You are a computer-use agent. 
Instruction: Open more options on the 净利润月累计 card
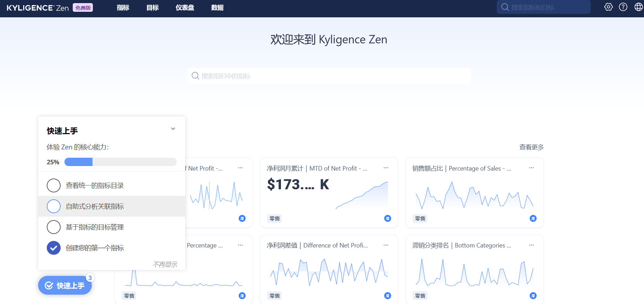coord(386,168)
